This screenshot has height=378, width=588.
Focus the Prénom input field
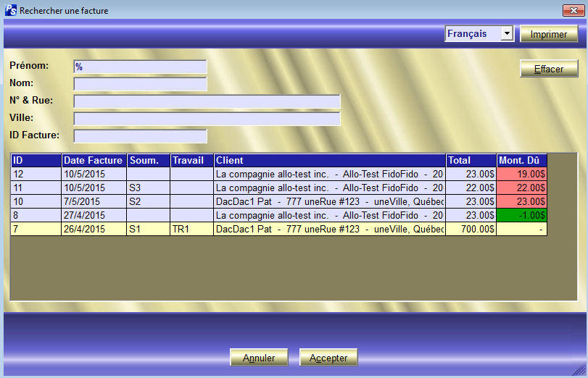[x=140, y=67]
